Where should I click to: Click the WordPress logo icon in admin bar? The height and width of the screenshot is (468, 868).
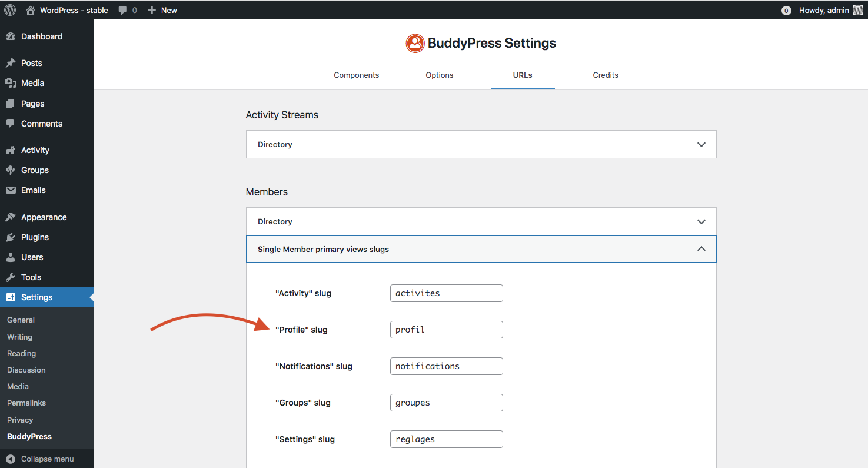coord(10,10)
